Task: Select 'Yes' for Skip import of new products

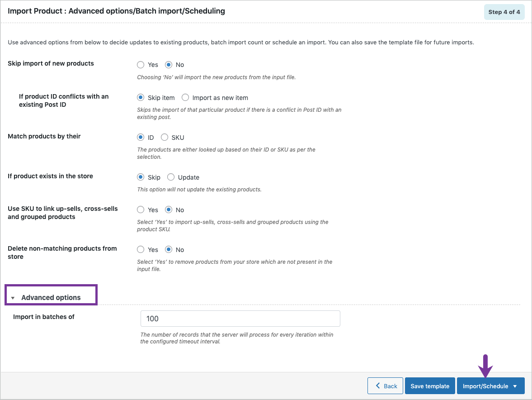Action: click(141, 65)
